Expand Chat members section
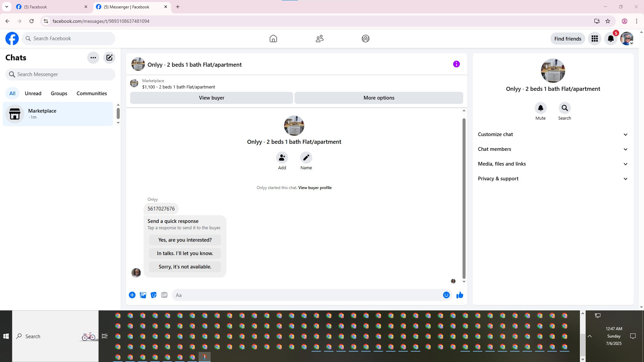 (x=552, y=149)
